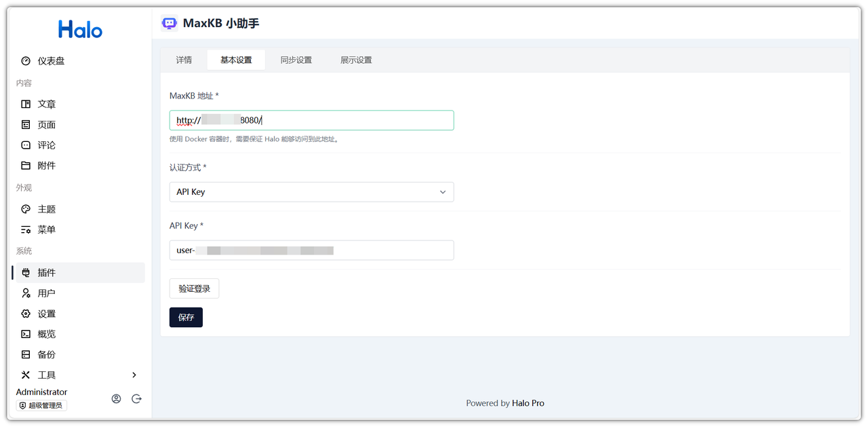Open the Halo Pro footer link
The height and width of the screenshot is (427, 868).
pos(528,403)
